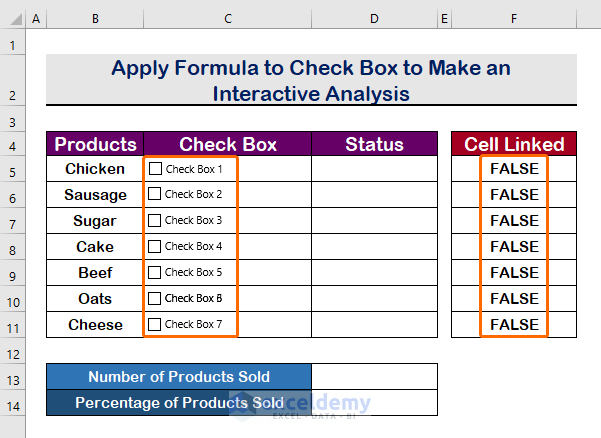Select column D header
The width and height of the screenshot is (601, 438).
(x=374, y=19)
